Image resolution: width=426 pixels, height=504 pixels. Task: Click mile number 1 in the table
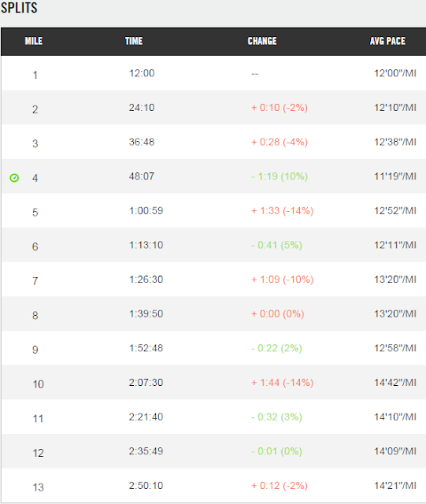35,76
